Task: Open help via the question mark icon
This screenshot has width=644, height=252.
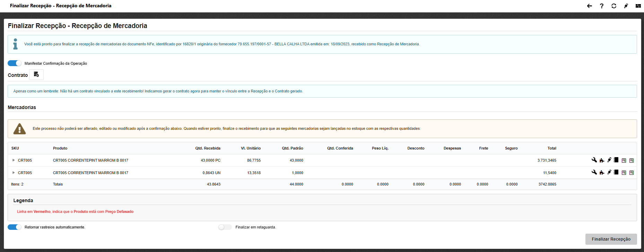Action: (602, 6)
